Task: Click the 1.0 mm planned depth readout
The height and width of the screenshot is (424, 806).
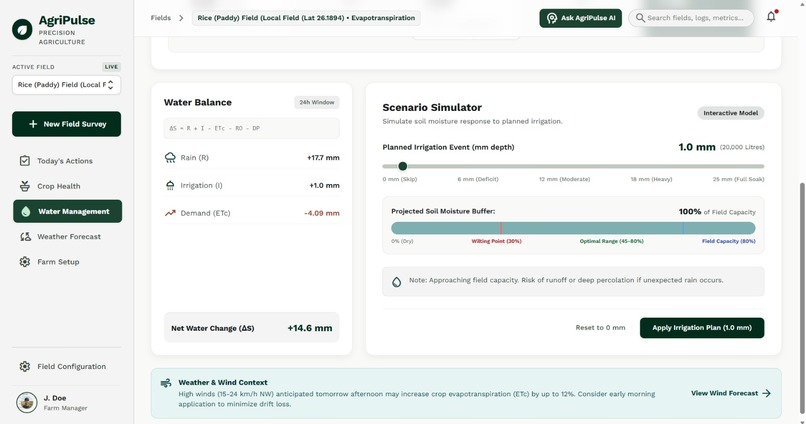Action: click(697, 147)
